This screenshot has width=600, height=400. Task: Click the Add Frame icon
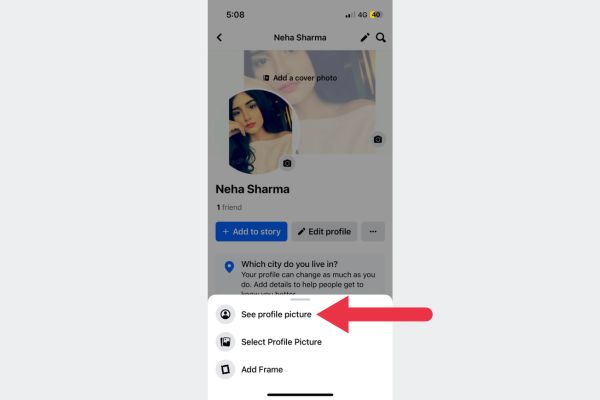[x=225, y=369]
